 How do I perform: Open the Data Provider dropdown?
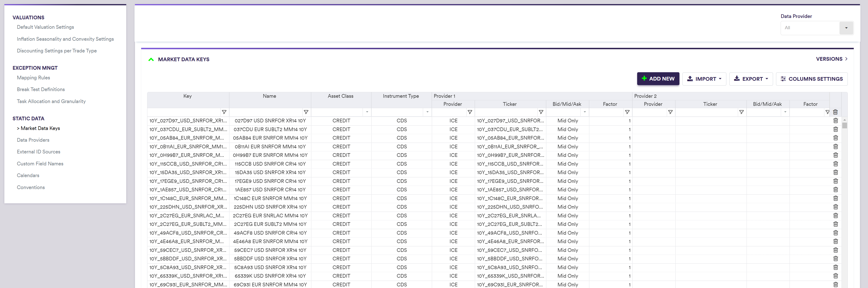pos(846,28)
